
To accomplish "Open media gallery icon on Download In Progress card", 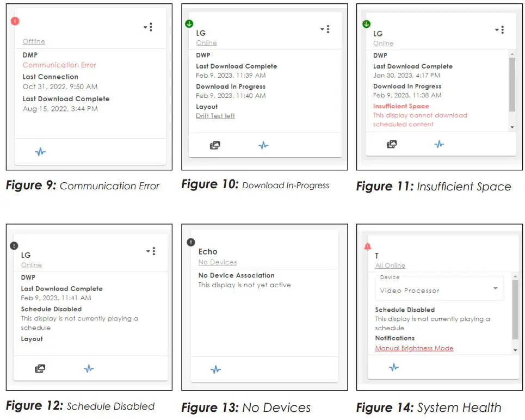I will click(x=215, y=145).
